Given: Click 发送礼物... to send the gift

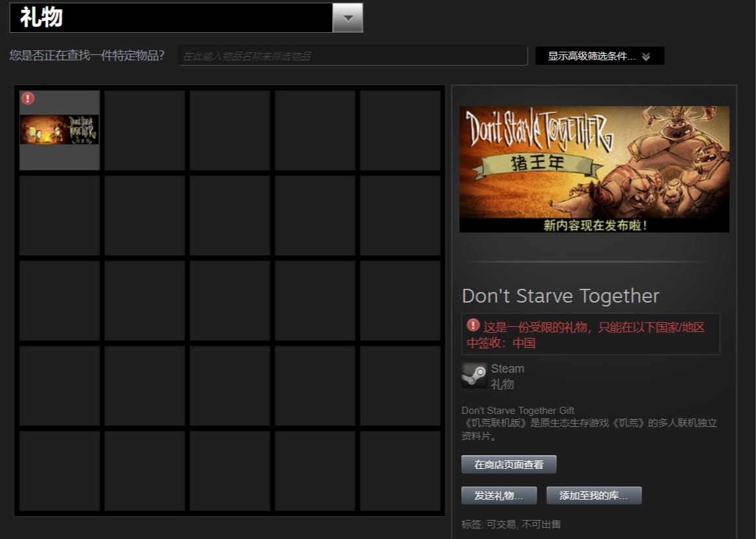Looking at the screenshot, I should coord(499,495).
